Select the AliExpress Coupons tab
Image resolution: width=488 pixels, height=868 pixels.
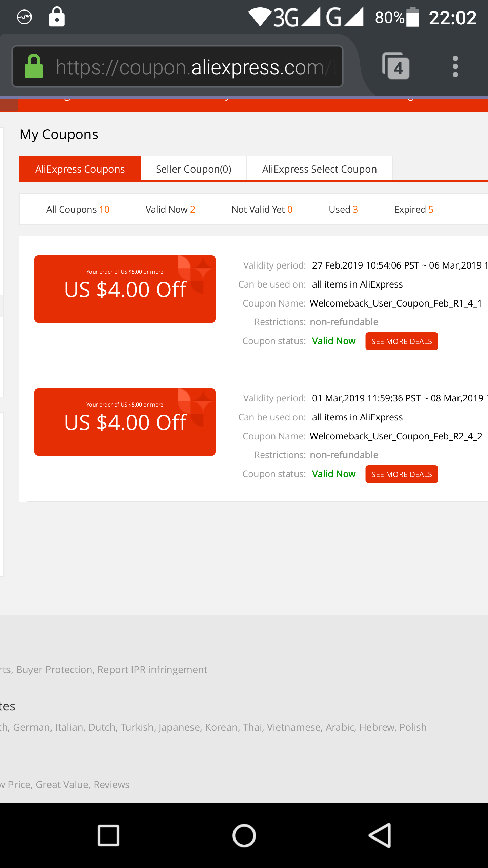[80, 169]
